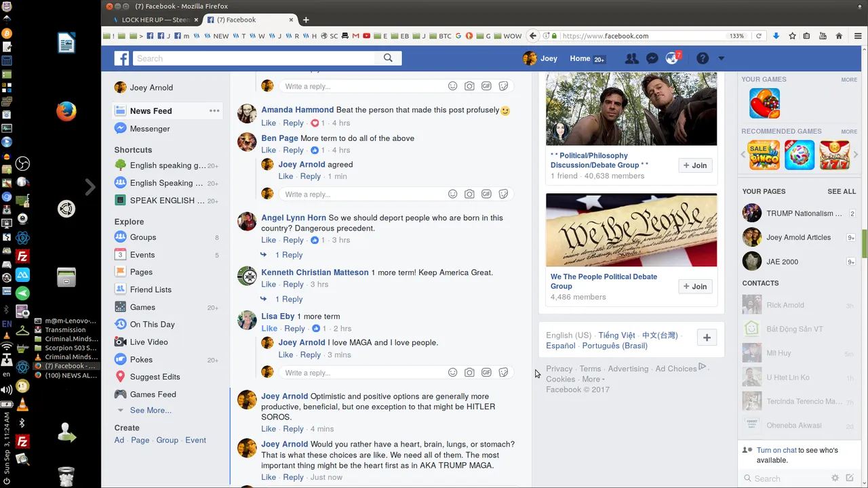This screenshot has width=868, height=488.
Task: Open We The People group image
Action: coord(631,230)
